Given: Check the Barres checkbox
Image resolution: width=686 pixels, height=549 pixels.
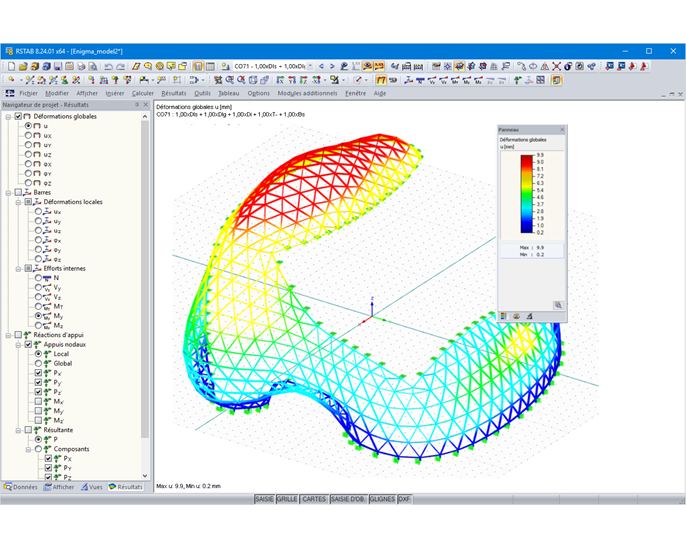Looking at the screenshot, I should coord(18,192).
